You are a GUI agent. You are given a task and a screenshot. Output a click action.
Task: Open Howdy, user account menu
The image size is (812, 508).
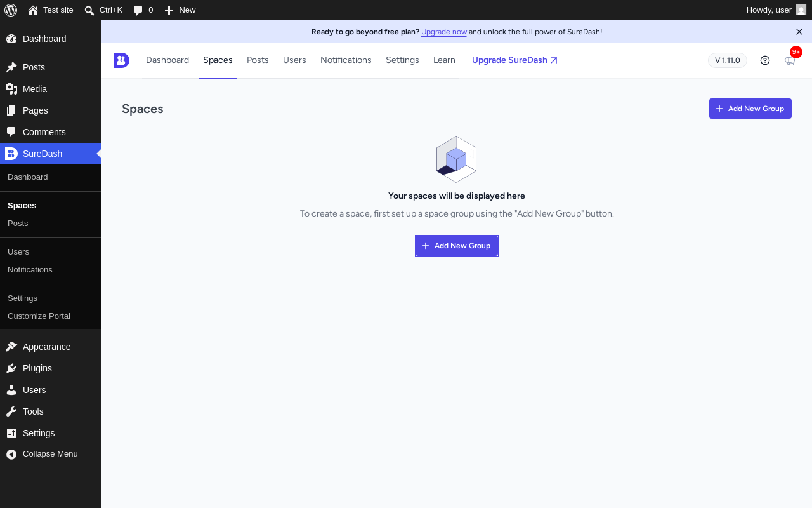[776, 10]
